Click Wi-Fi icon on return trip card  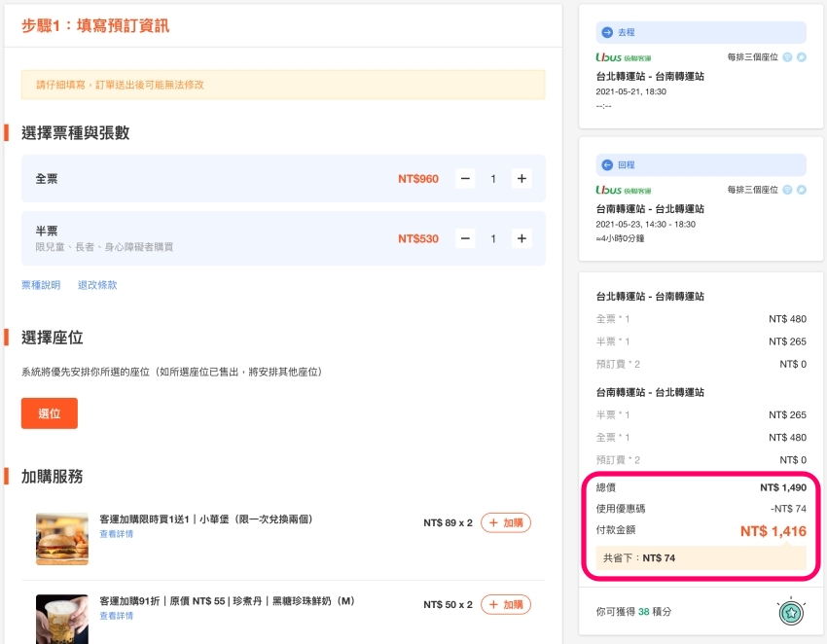[x=787, y=190]
